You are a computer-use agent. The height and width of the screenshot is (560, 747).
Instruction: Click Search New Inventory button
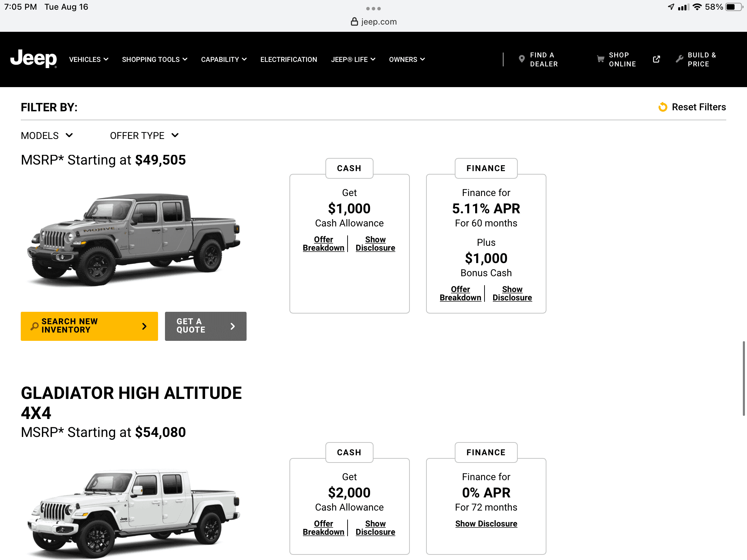point(89,326)
